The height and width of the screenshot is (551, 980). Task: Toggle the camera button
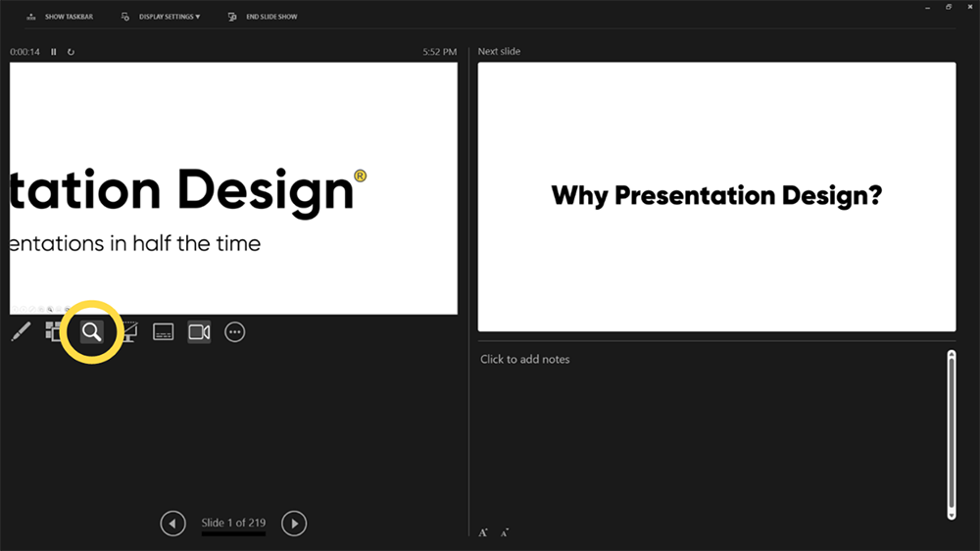tap(199, 332)
